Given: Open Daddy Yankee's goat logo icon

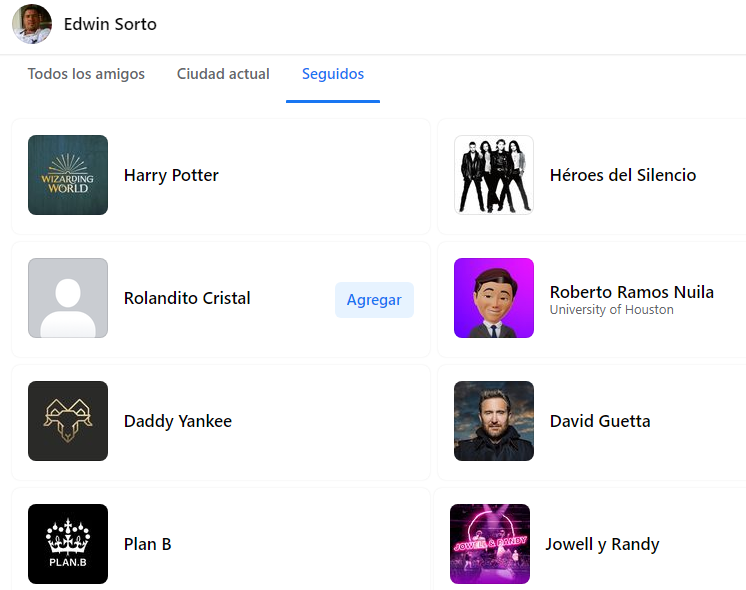Looking at the screenshot, I should point(68,421).
